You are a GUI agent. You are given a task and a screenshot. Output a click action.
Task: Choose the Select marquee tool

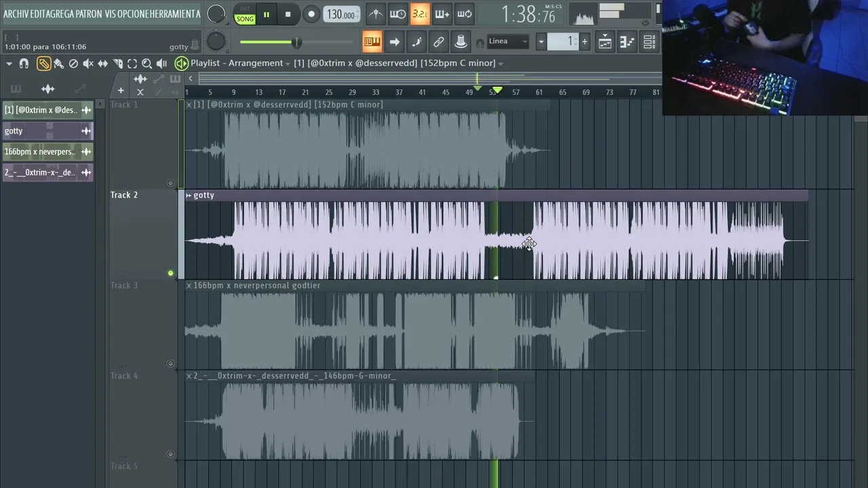[x=132, y=64]
